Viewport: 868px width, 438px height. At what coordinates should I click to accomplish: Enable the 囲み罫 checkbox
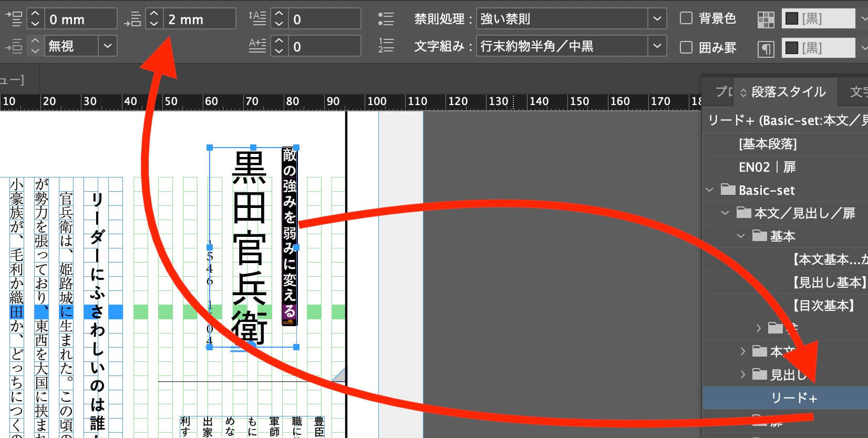(686, 47)
